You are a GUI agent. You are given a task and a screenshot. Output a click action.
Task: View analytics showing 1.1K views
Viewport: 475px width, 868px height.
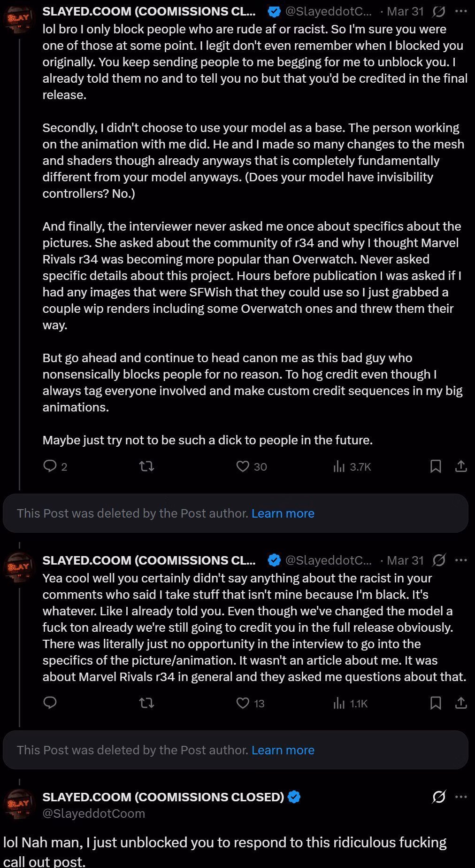click(339, 703)
